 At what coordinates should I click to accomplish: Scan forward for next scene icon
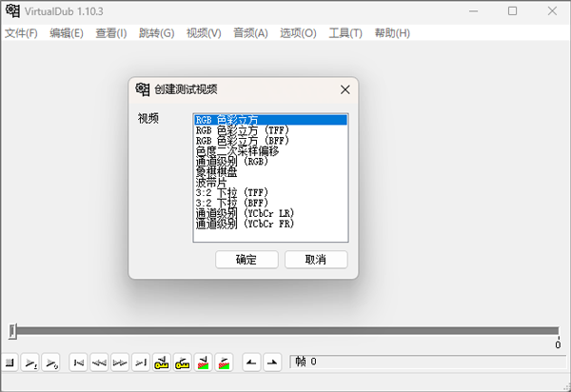click(x=224, y=363)
